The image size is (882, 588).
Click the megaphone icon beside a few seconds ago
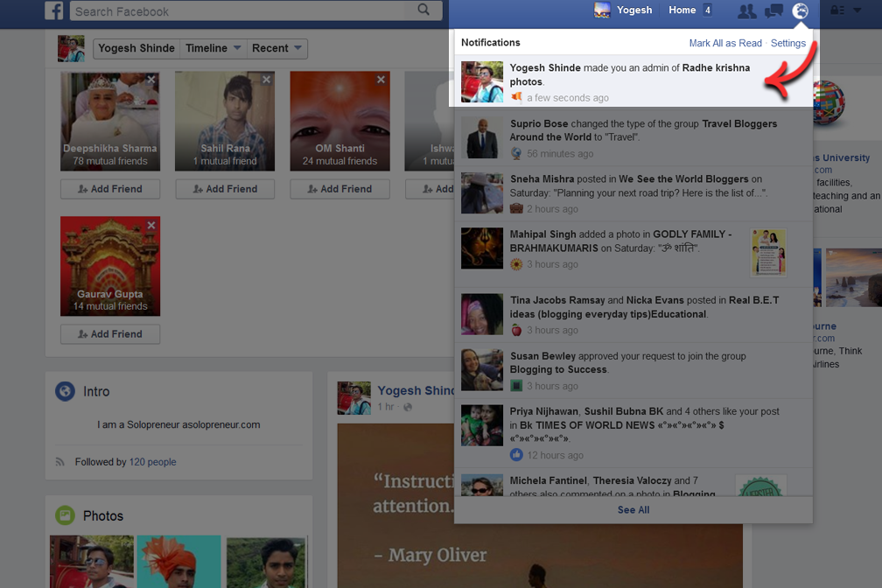tap(516, 97)
